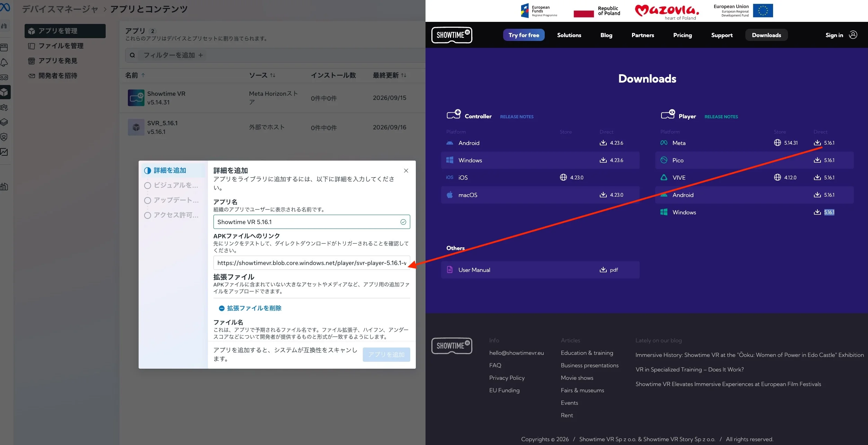Open Blog in the Showtime navbar
Viewport: 868px width, 445px height.
[606, 35]
